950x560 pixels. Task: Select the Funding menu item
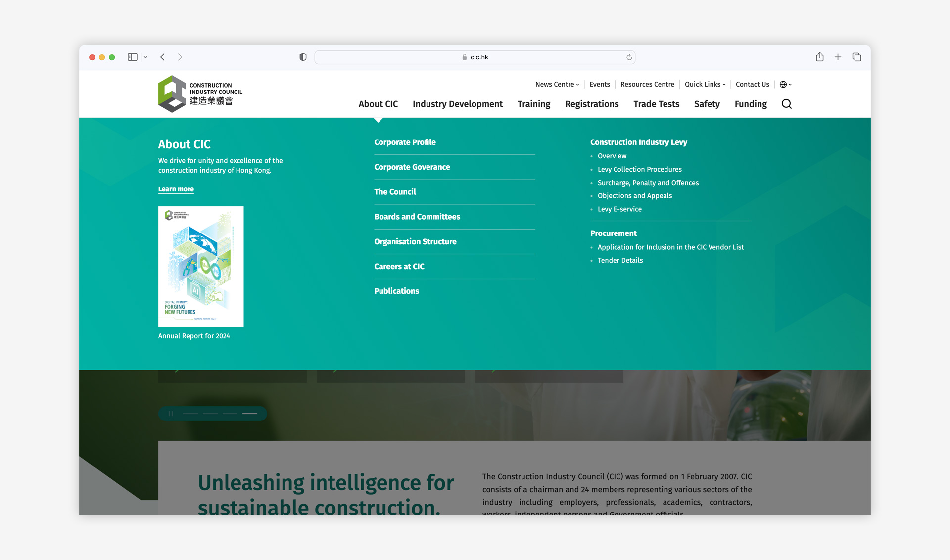pyautogui.click(x=751, y=104)
